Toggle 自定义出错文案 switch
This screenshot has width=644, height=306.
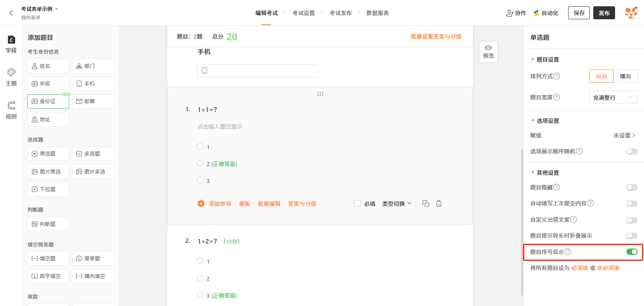pyautogui.click(x=632, y=220)
